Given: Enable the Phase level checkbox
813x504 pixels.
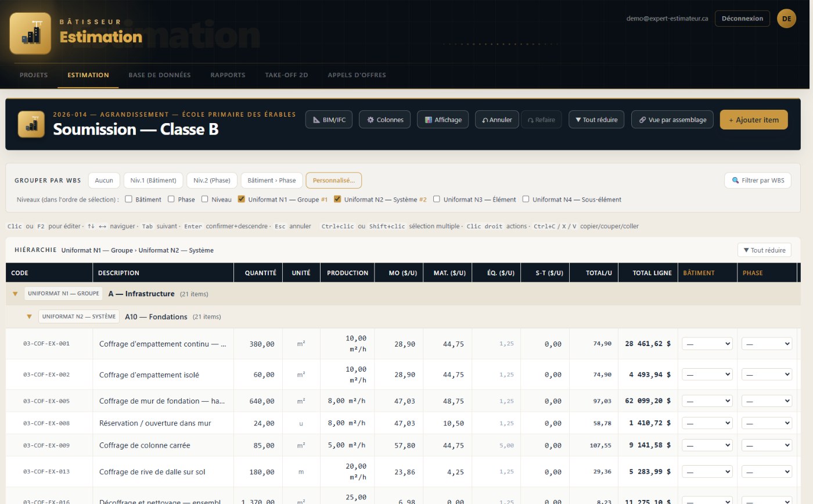Looking at the screenshot, I should pos(171,199).
